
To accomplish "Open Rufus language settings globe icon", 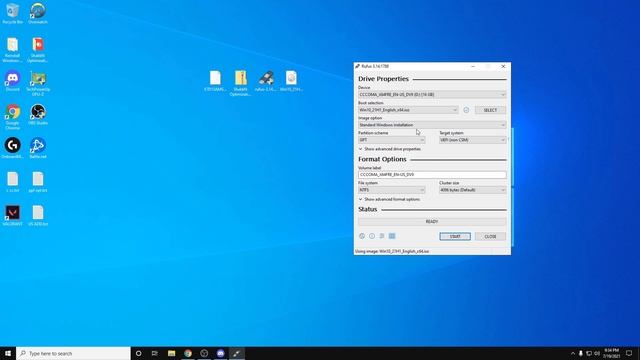I will coord(362,236).
